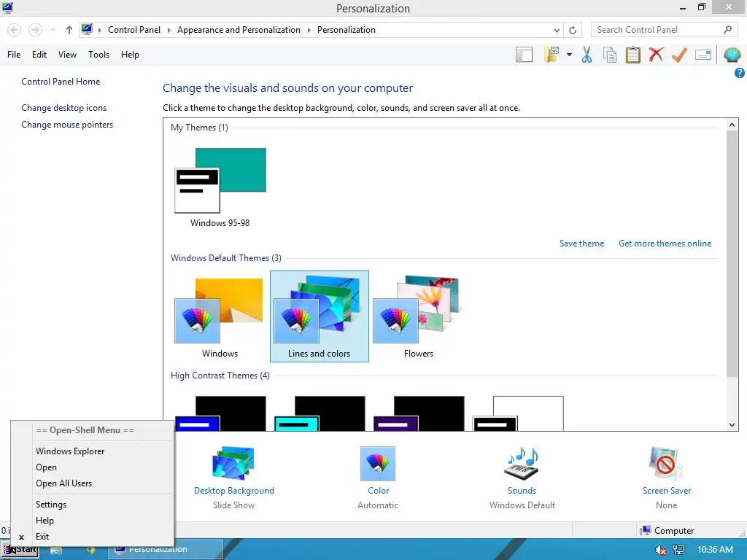The width and height of the screenshot is (747, 560).
Task: Click the Paste clipboard icon
Action: pyautogui.click(x=632, y=55)
